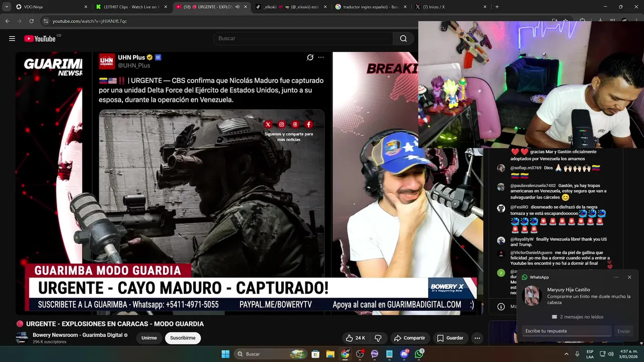Image resolution: width=644 pixels, height=362 pixels.
Task: View site information icon in address bar
Action: click(46, 21)
